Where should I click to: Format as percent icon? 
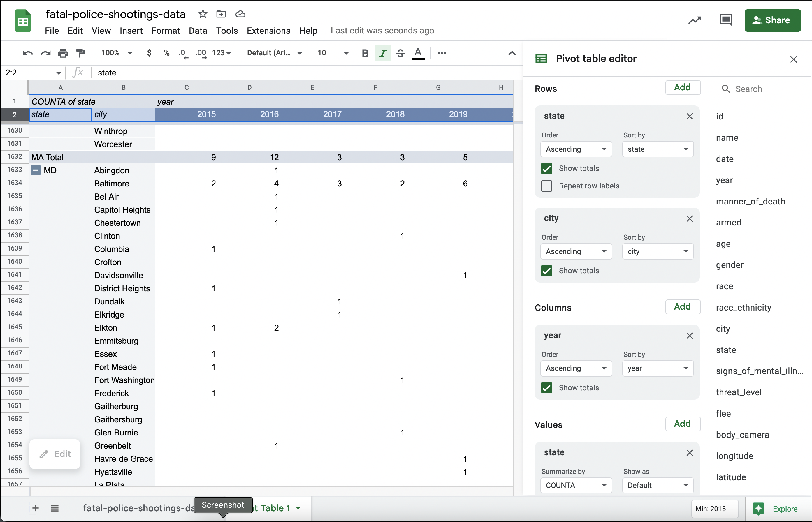click(166, 53)
